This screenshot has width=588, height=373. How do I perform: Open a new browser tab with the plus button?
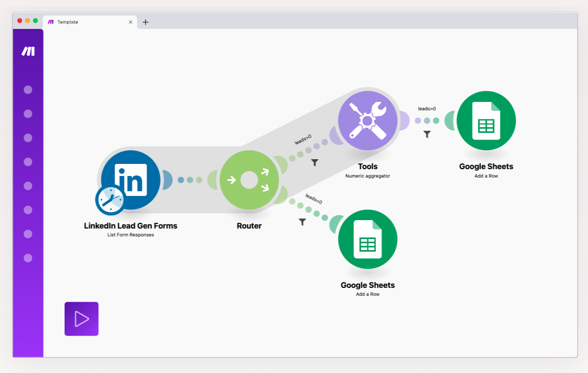click(x=145, y=22)
